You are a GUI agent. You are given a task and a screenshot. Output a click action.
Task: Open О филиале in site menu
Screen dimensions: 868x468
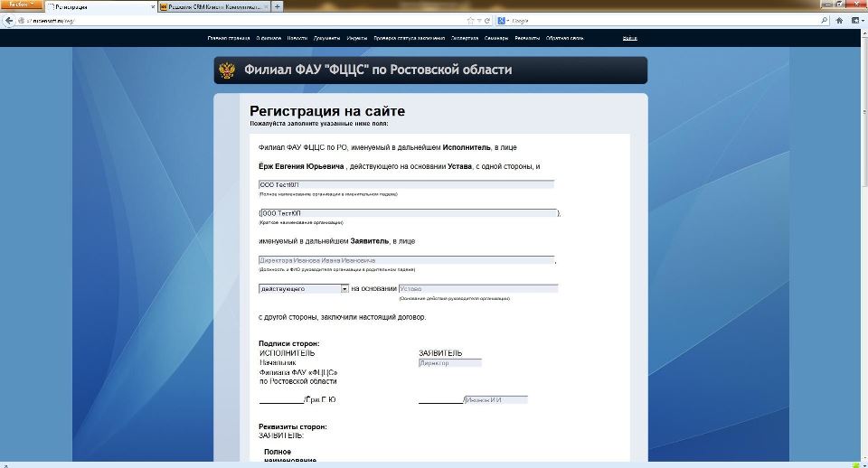pyautogui.click(x=269, y=38)
